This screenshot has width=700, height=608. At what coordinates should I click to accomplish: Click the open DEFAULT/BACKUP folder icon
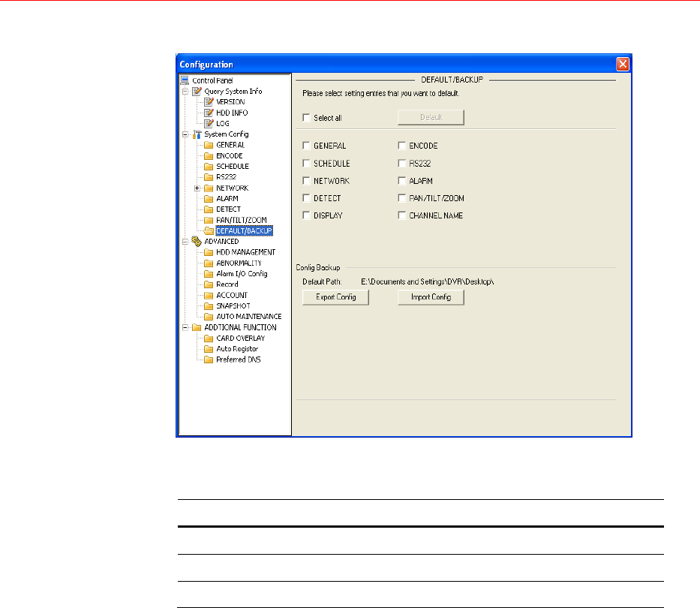209,231
